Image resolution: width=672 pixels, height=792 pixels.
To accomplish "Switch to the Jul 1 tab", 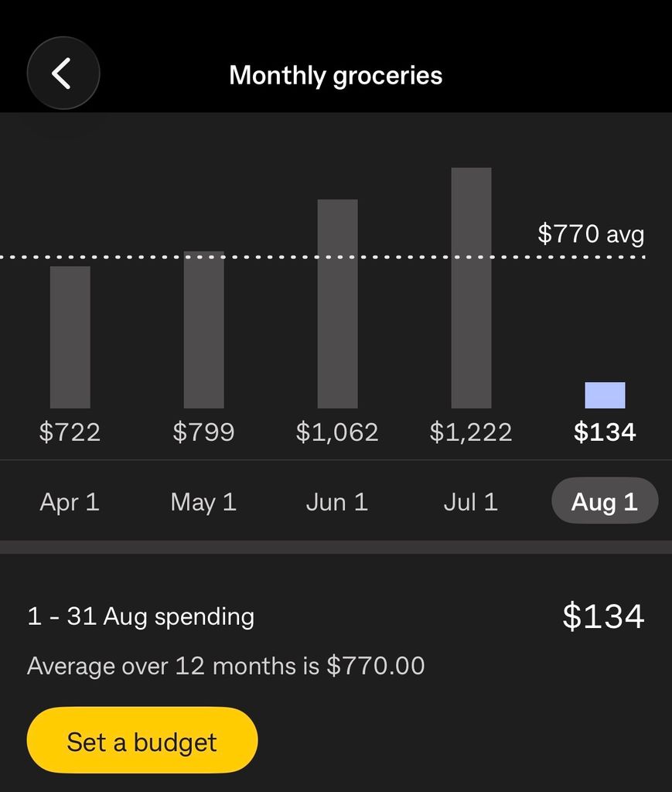I will (471, 502).
